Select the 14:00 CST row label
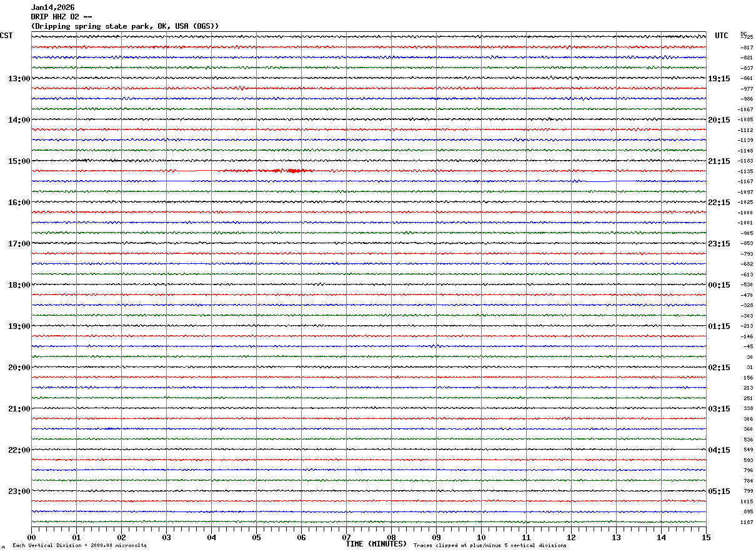The height and width of the screenshot is (554, 756). pos(19,120)
